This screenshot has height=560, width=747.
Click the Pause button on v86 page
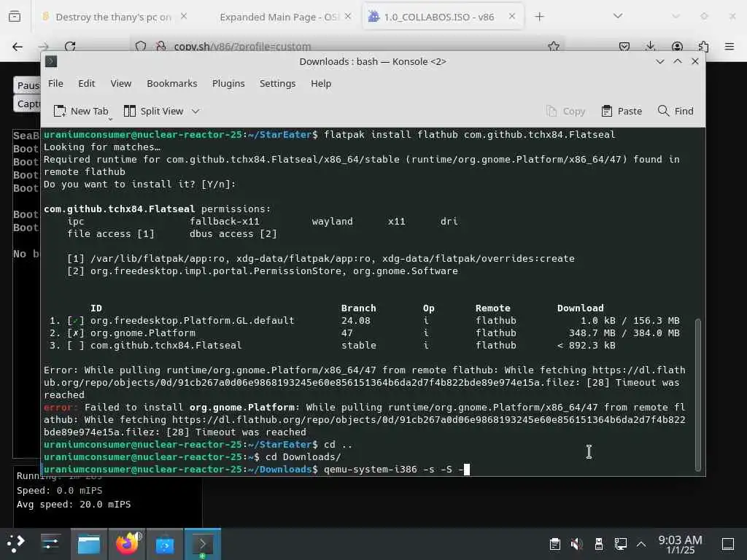click(28, 85)
